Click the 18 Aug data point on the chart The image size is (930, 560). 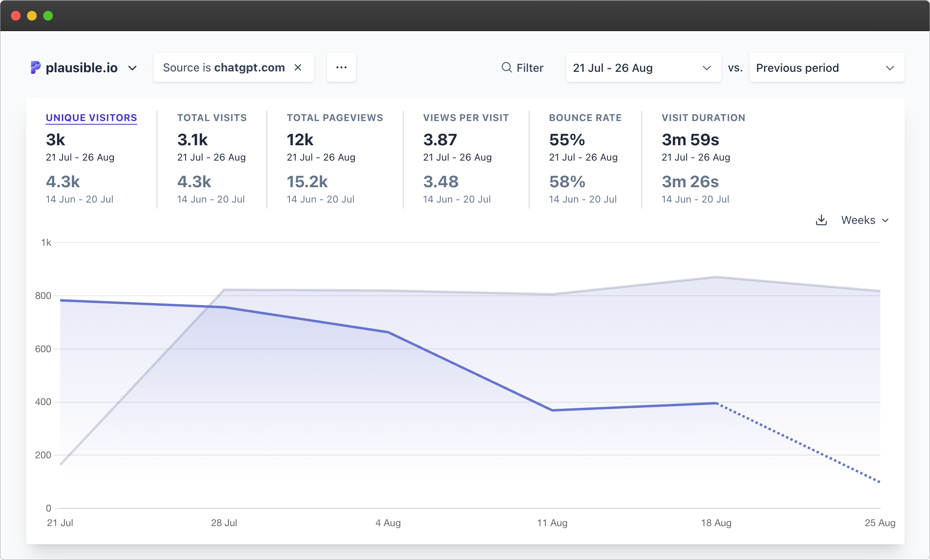tap(716, 402)
